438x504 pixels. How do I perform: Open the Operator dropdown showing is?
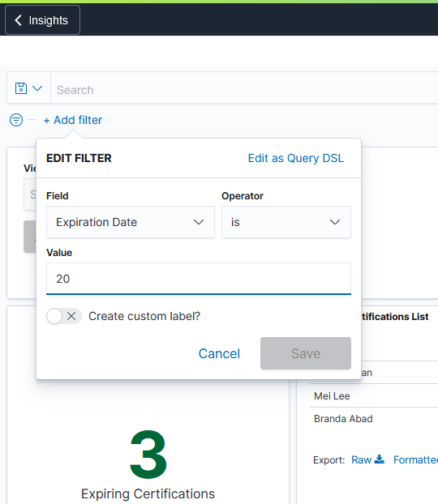(x=286, y=222)
